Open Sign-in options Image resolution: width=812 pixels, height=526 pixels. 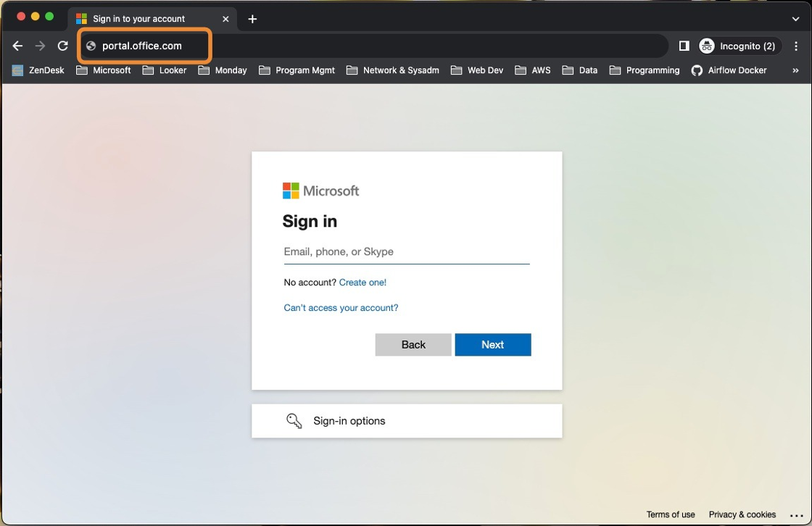tap(407, 421)
